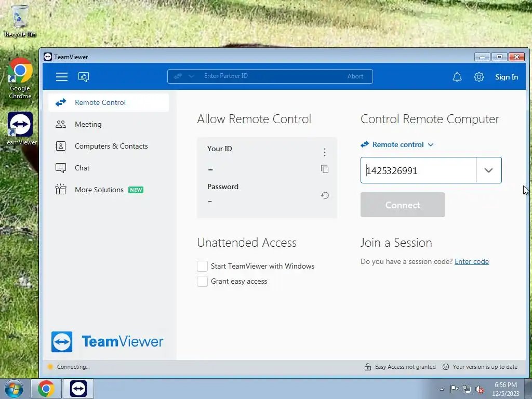Viewport: 532px width, 399px height.
Task: Open TeamViewer settings gear
Action: click(x=478, y=77)
